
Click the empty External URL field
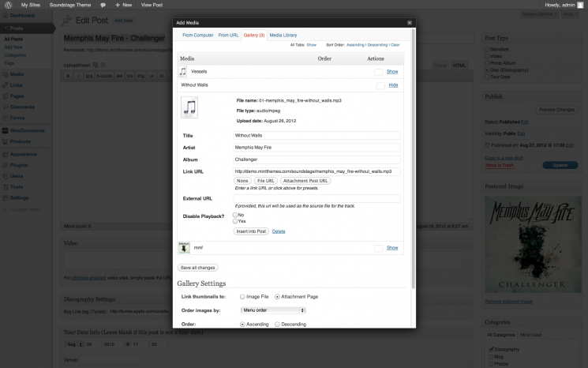(x=316, y=198)
